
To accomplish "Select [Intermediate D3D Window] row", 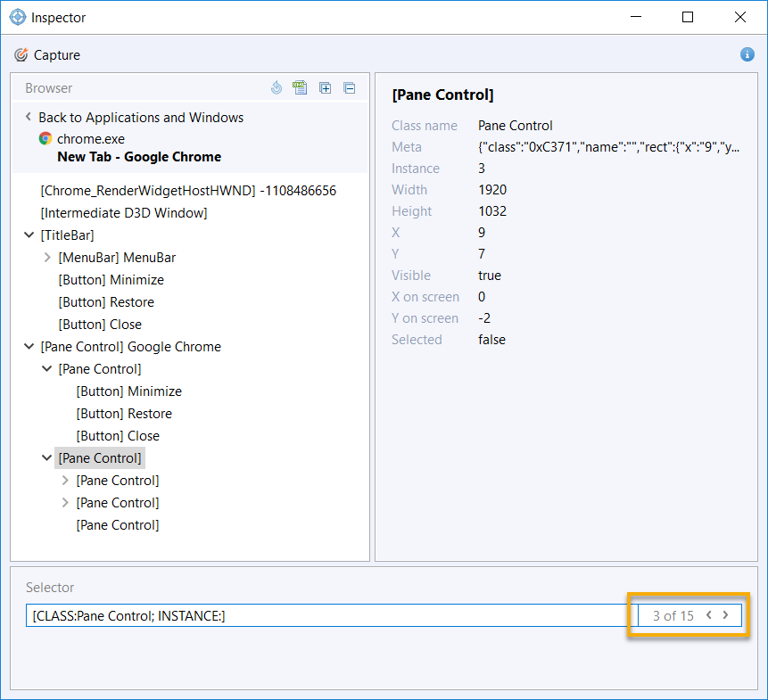I will click(x=124, y=213).
